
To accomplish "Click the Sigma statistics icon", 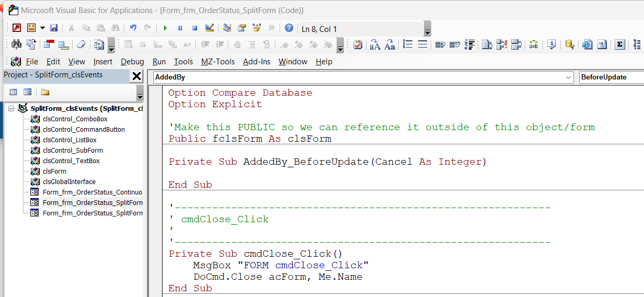I will (x=619, y=44).
